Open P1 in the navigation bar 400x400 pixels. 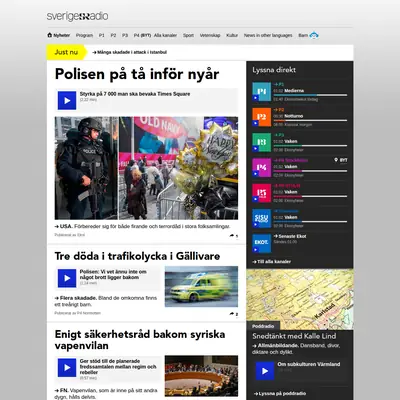tap(102, 35)
